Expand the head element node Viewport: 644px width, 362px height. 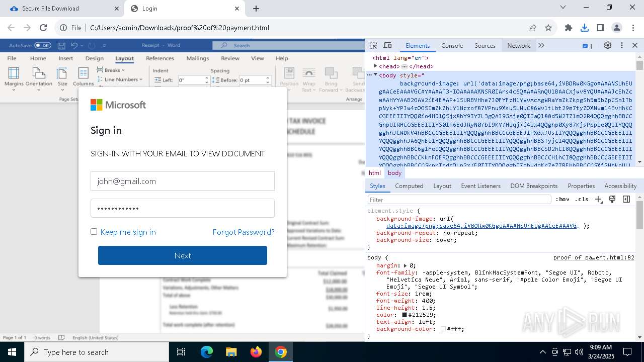click(x=375, y=66)
